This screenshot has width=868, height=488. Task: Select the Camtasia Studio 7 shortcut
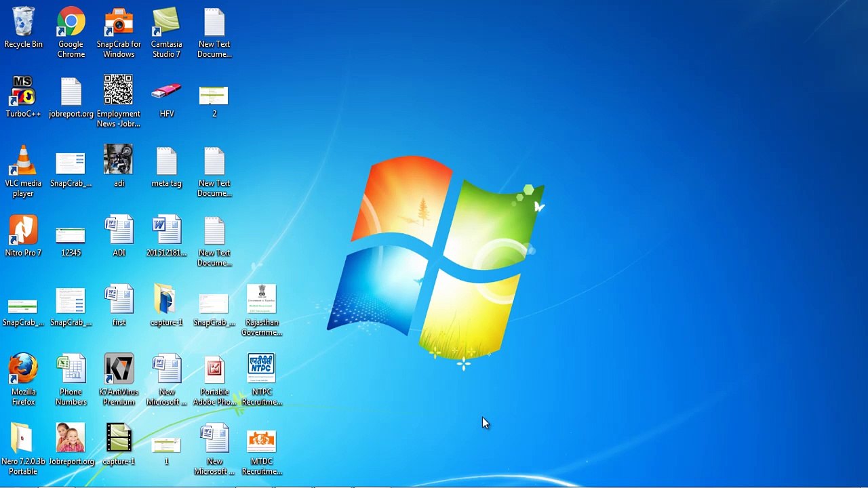[x=166, y=33]
